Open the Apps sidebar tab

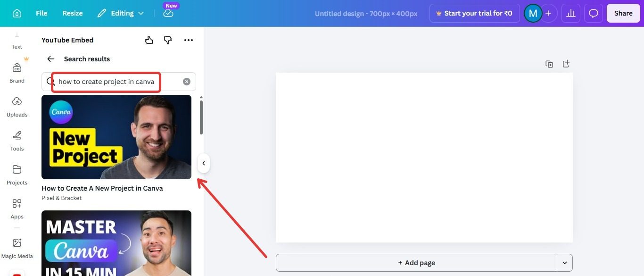point(17,209)
